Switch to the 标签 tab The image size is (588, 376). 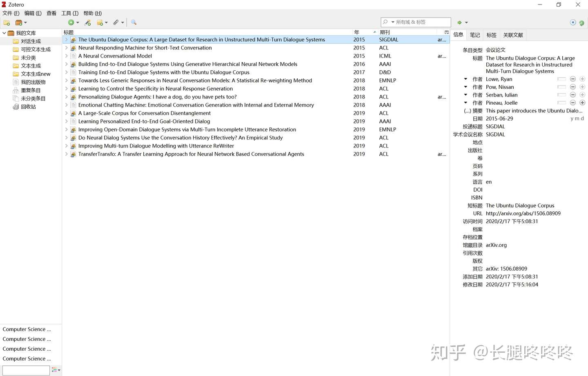[492, 35]
